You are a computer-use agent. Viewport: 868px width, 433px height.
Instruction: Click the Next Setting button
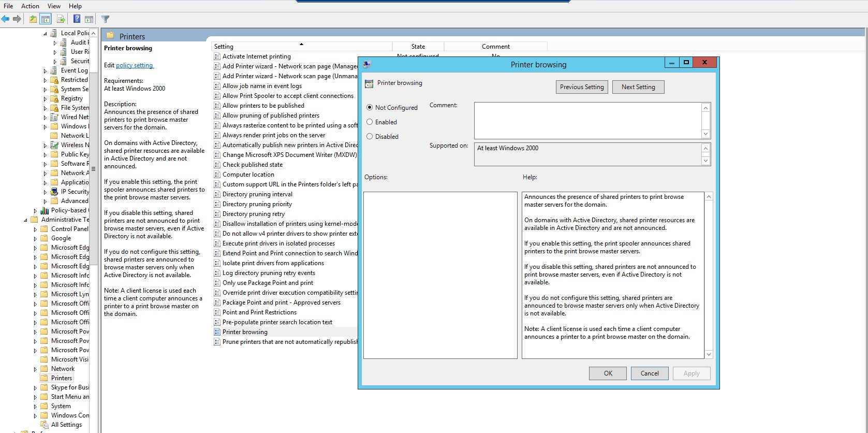click(x=638, y=87)
